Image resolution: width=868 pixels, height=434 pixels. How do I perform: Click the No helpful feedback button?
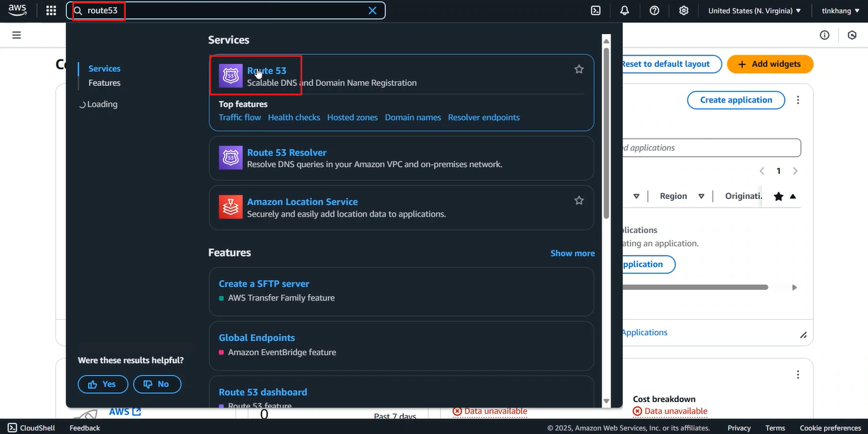click(157, 384)
